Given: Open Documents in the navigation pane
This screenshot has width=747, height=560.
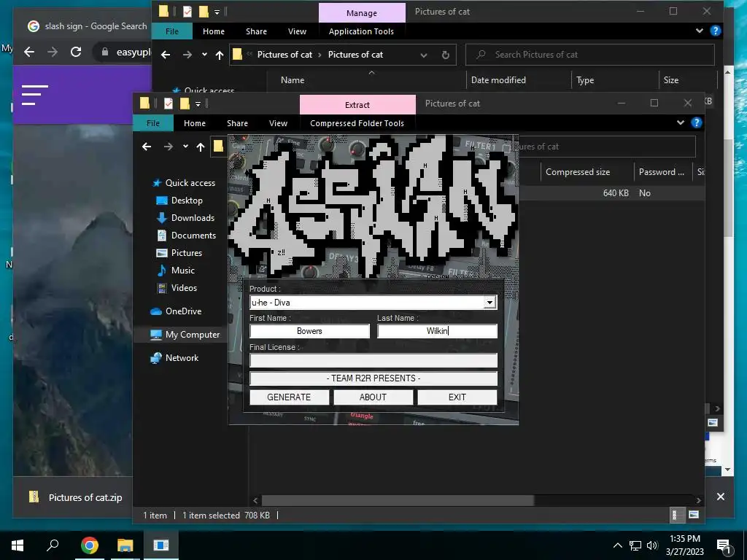Looking at the screenshot, I should click(186, 236).
